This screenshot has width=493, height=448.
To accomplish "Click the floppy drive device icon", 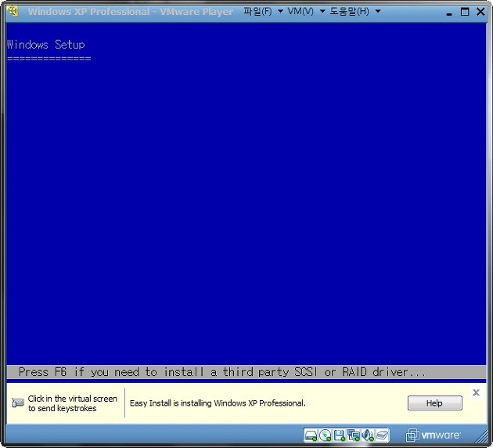I will pyautogui.click(x=340, y=435).
